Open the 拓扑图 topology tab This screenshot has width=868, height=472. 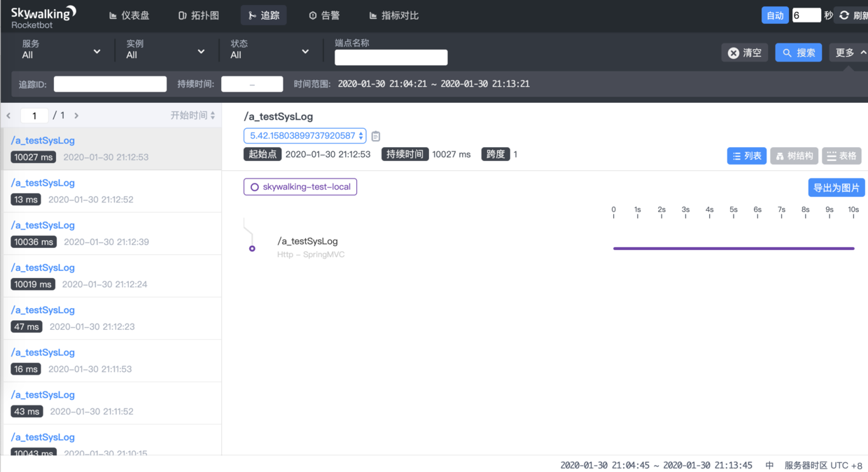pos(199,15)
